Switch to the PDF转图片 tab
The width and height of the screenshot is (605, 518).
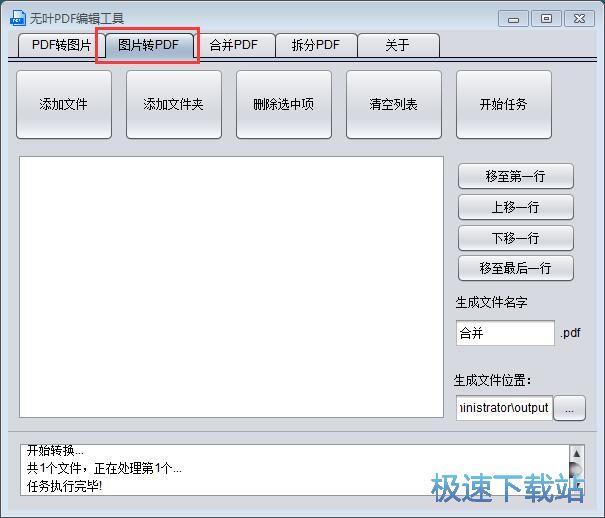(61, 45)
